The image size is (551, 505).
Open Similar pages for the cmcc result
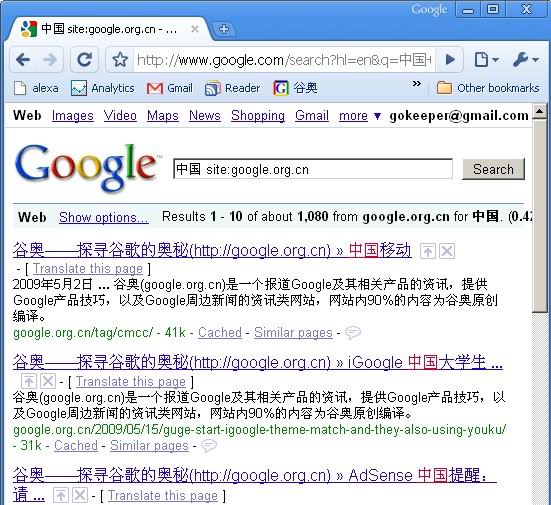click(x=293, y=332)
